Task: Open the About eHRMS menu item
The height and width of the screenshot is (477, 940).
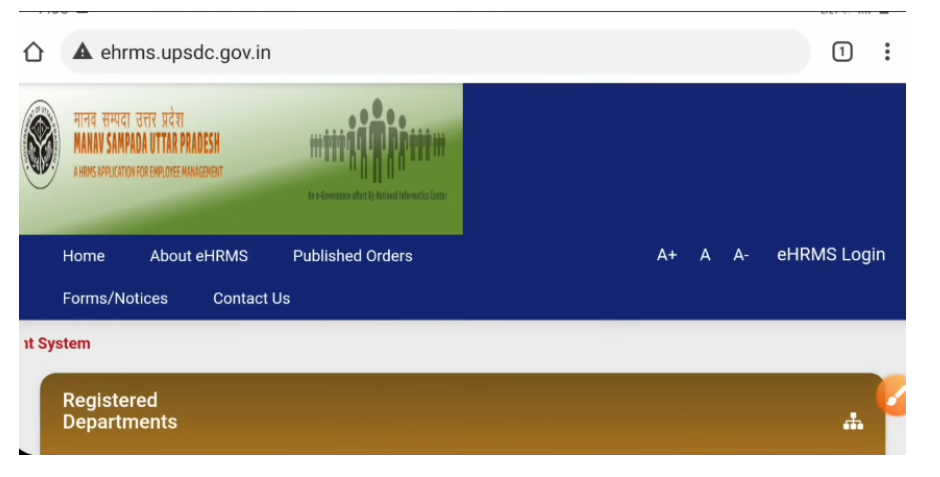Action: [199, 256]
